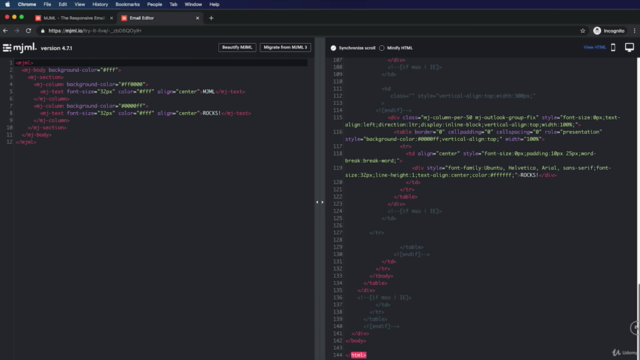
Task: Select the Minify HTML option
Action: point(382,48)
